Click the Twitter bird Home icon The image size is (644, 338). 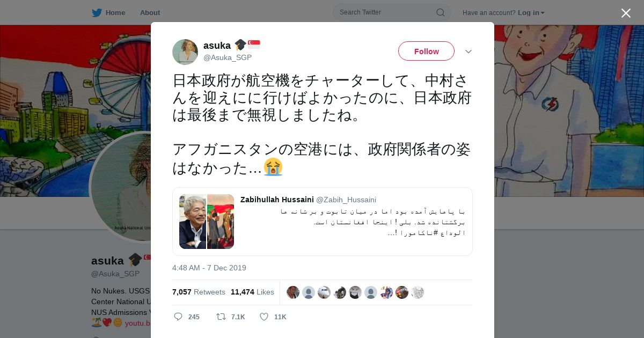tap(97, 13)
